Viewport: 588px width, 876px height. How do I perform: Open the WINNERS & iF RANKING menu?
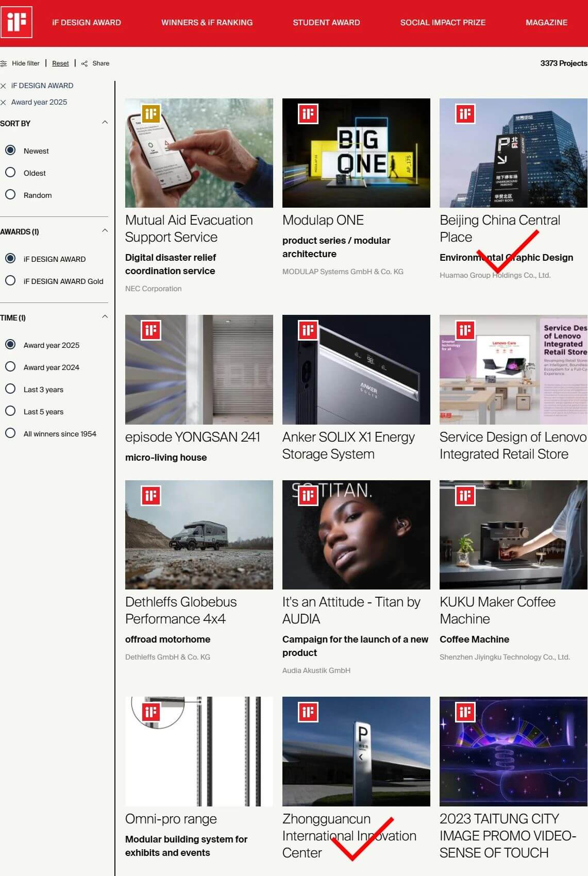click(x=207, y=23)
